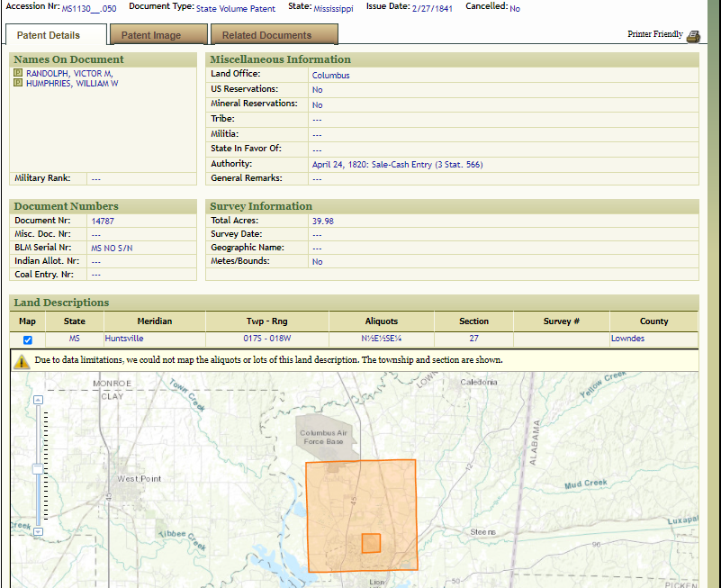Click the small orange section square on map
Image resolution: width=721 pixels, height=588 pixels.
(371, 543)
